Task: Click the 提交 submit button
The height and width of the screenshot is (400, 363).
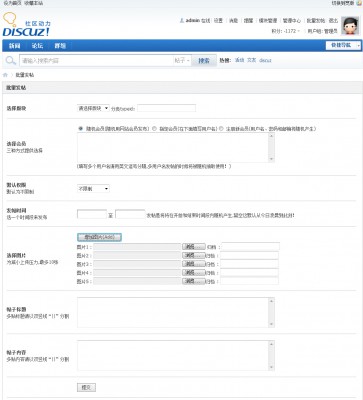Action: 86,387
